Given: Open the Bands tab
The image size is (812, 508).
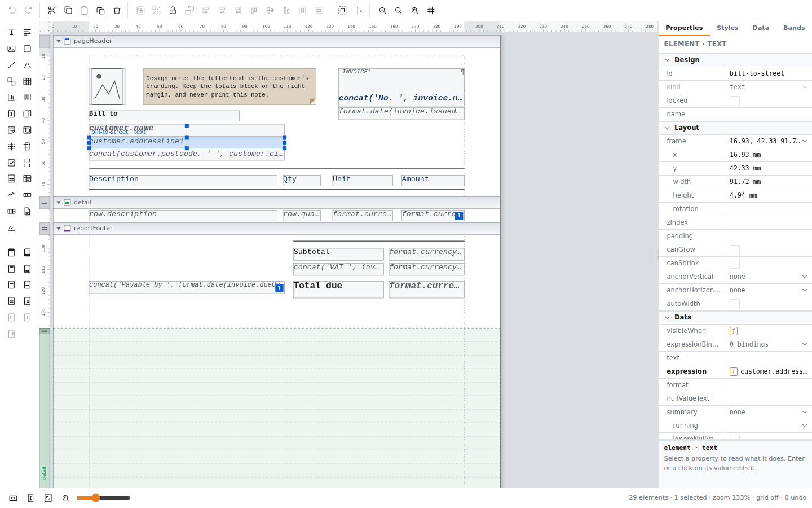Looking at the screenshot, I should pos(794,28).
